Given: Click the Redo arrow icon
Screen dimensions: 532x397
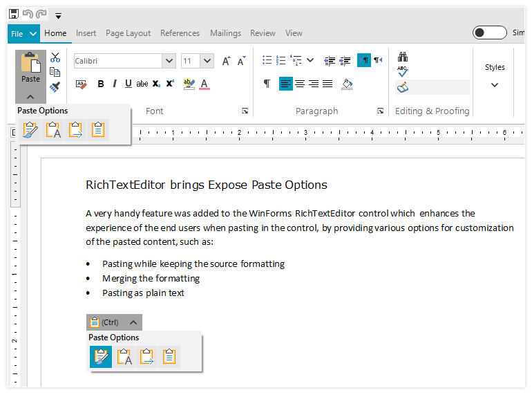Looking at the screenshot, I should click(x=41, y=14).
